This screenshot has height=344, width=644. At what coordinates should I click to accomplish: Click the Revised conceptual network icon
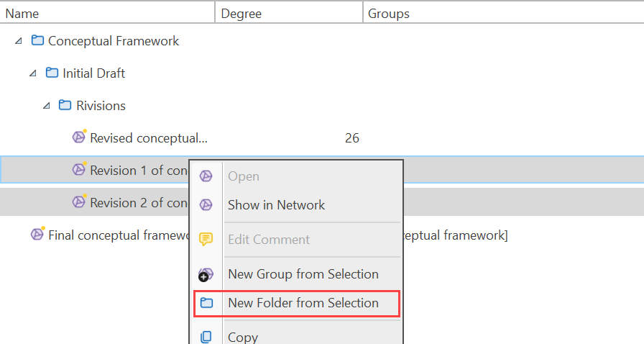click(x=79, y=137)
